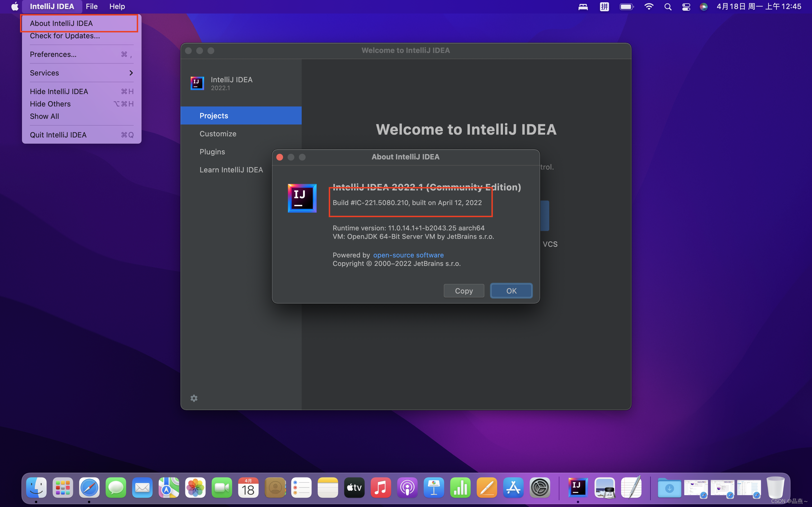Open IntelliJ IDEA from the Dock
The image size is (812, 507).
coord(577,487)
